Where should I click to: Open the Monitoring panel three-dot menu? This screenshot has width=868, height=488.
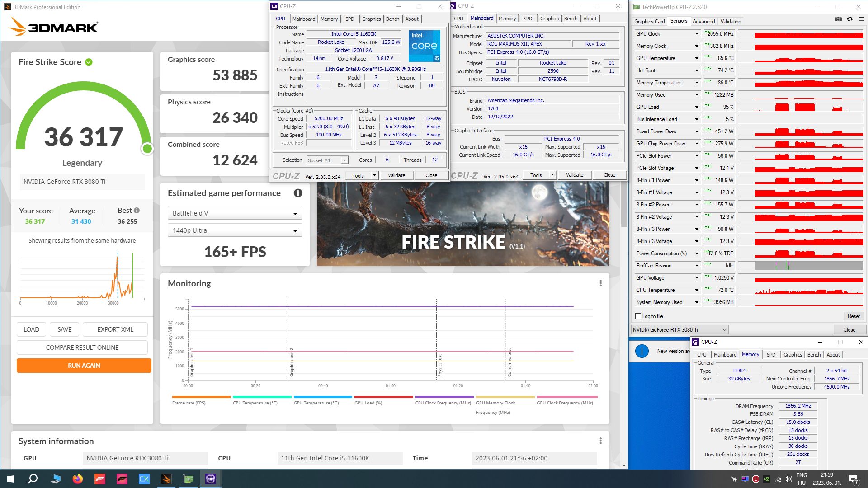[x=600, y=283]
